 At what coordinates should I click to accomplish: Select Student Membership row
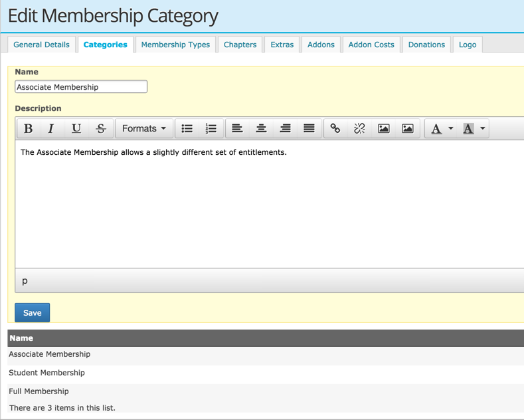(266, 373)
